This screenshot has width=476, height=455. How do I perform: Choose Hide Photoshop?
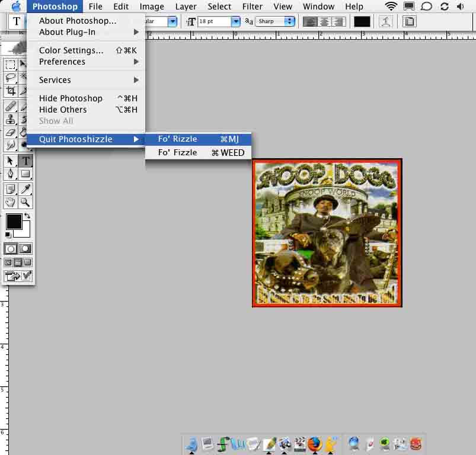coord(86,98)
